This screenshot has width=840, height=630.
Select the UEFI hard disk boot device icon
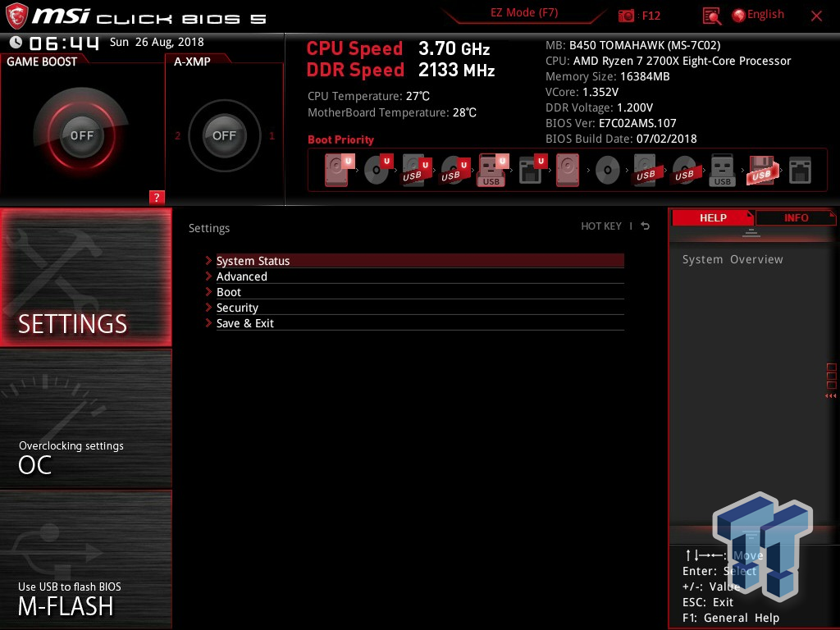pos(338,171)
